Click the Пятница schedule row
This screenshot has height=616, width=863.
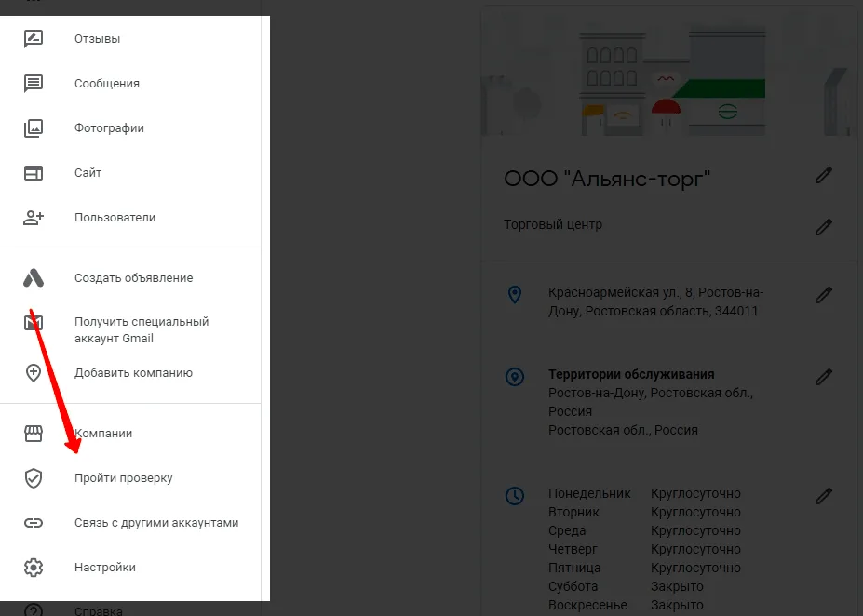point(644,568)
